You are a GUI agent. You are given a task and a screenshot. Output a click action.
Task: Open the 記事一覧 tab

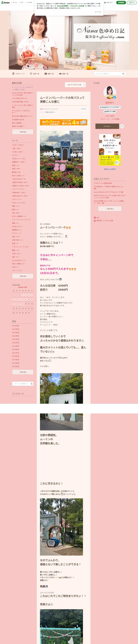click(x=35, y=74)
